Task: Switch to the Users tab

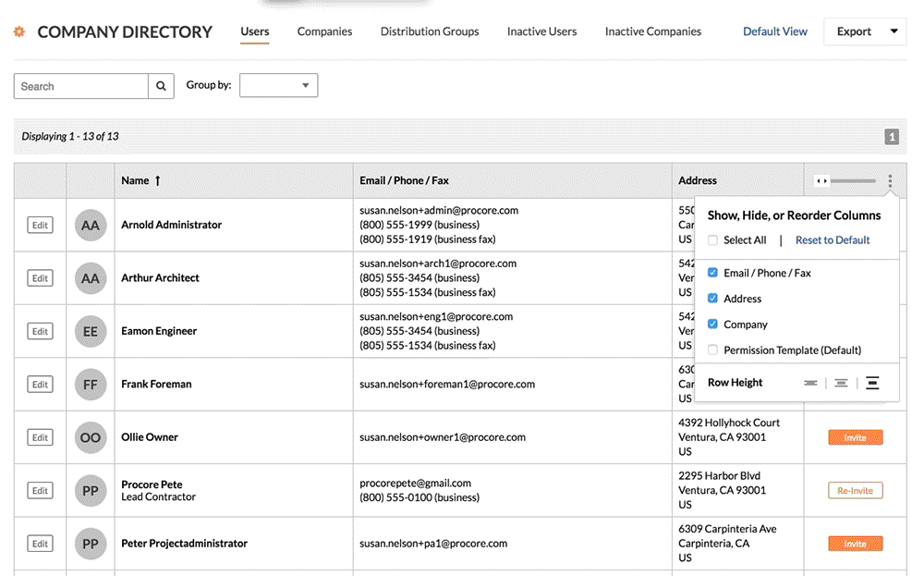Action: click(255, 31)
